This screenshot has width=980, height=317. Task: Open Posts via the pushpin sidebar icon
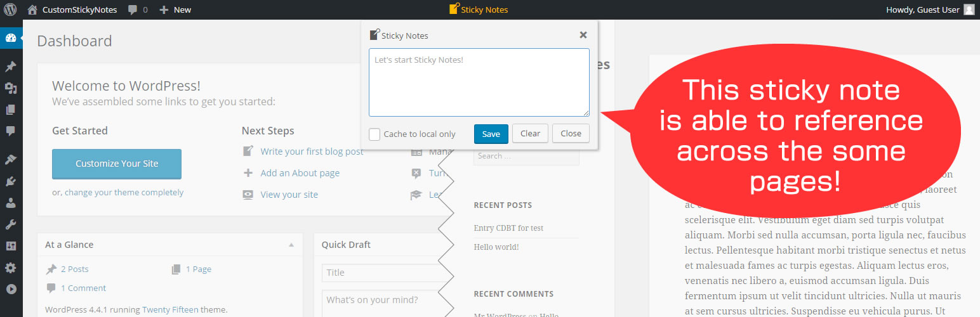point(11,67)
